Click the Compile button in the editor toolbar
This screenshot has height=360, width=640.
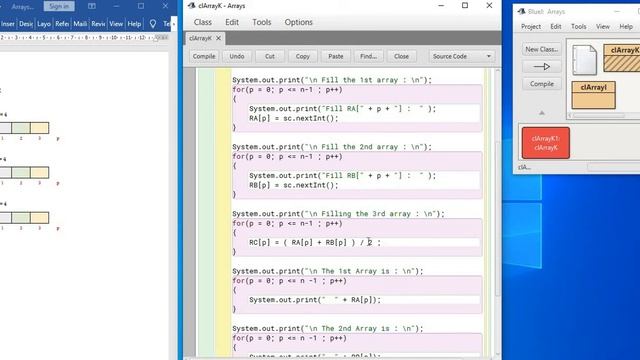(x=204, y=56)
